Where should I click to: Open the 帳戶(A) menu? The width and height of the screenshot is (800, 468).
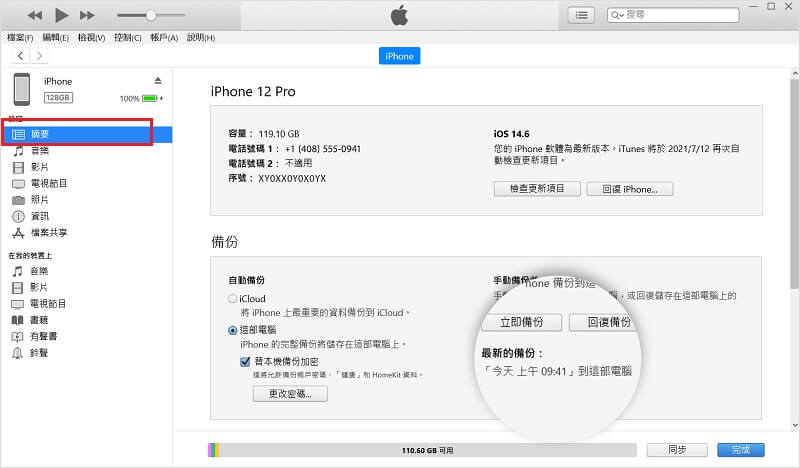tap(164, 37)
